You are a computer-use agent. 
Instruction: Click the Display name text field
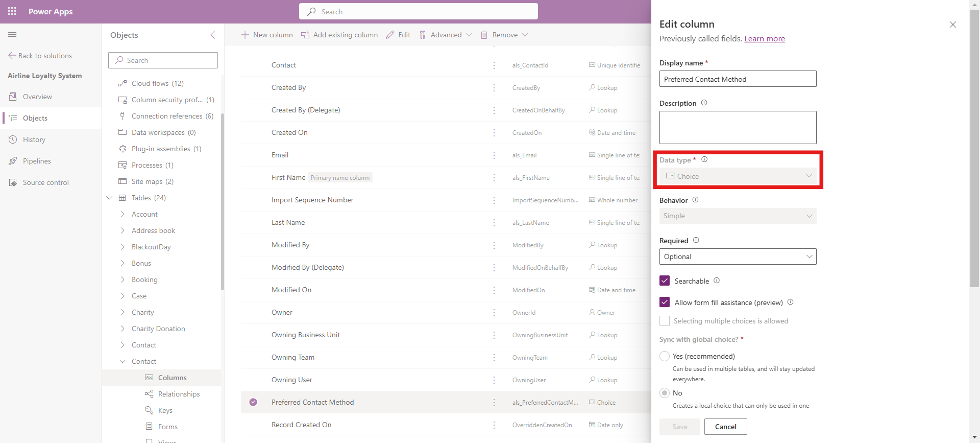click(x=738, y=79)
